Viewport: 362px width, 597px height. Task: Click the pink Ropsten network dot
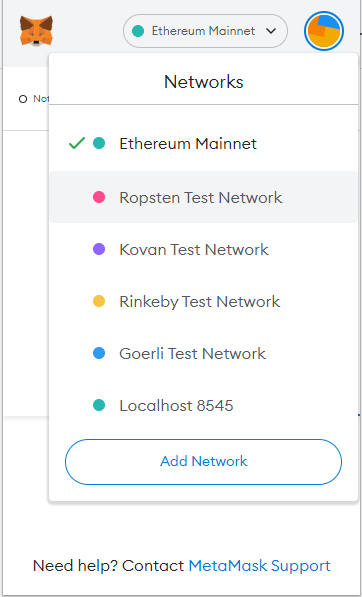pyautogui.click(x=99, y=197)
